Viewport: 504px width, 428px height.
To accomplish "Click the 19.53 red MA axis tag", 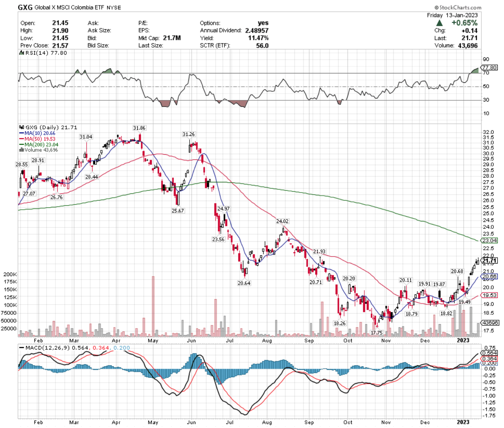I will coord(490,295).
